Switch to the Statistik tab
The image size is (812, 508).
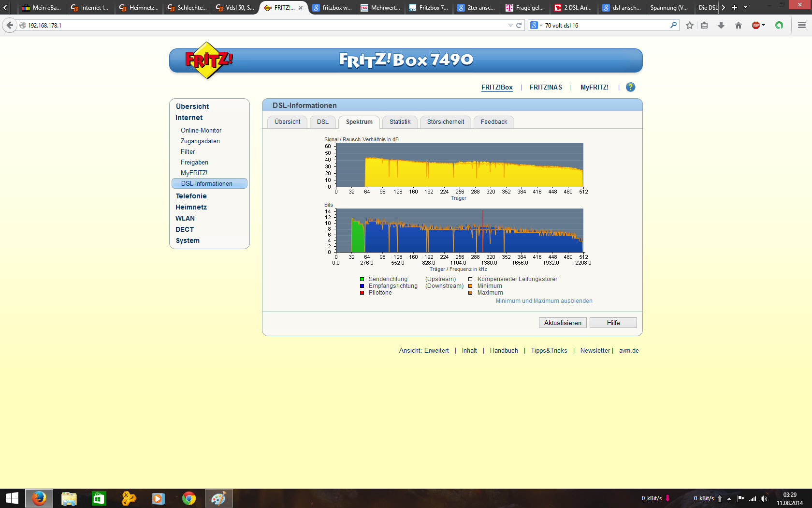pyautogui.click(x=400, y=122)
